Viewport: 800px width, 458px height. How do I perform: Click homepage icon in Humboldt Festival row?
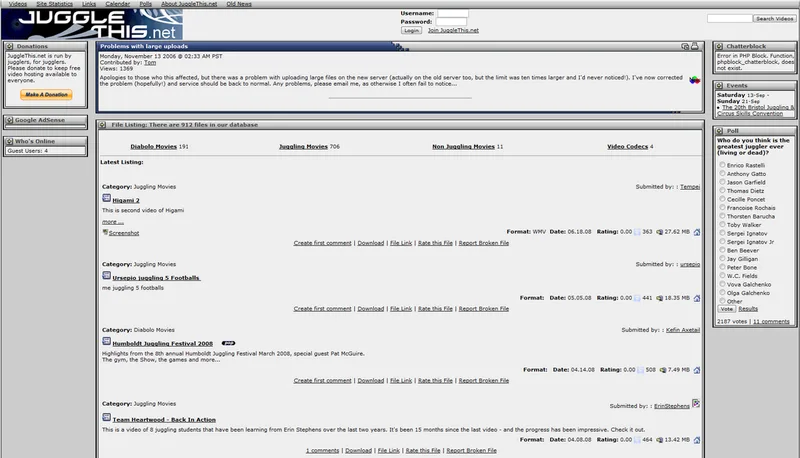click(x=696, y=370)
